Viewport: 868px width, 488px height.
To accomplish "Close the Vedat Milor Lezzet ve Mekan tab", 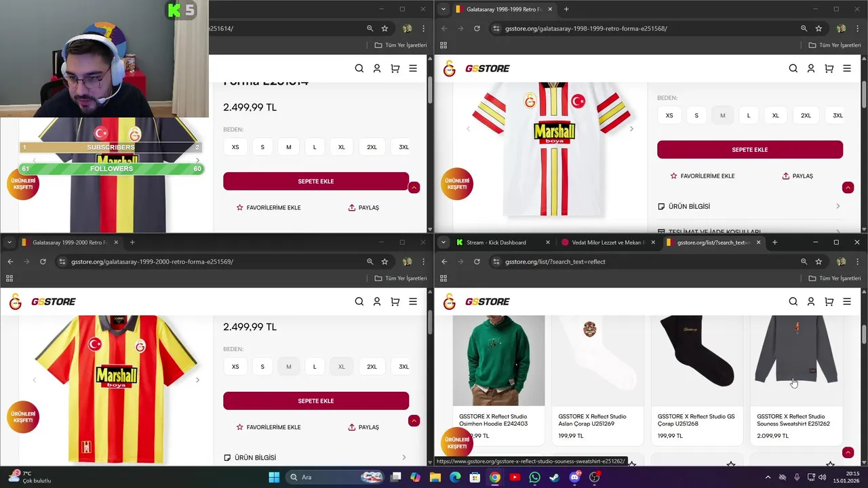I will pyautogui.click(x=653, y=242).
